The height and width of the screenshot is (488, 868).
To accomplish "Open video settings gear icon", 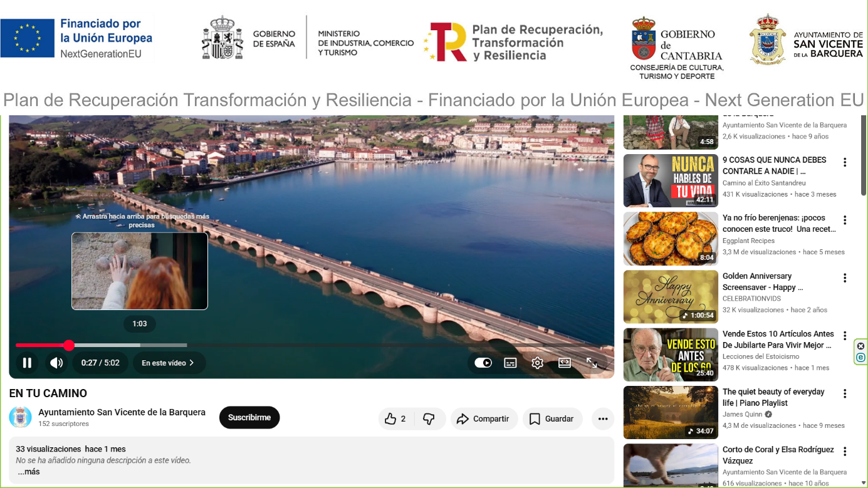I will (537, 363).
